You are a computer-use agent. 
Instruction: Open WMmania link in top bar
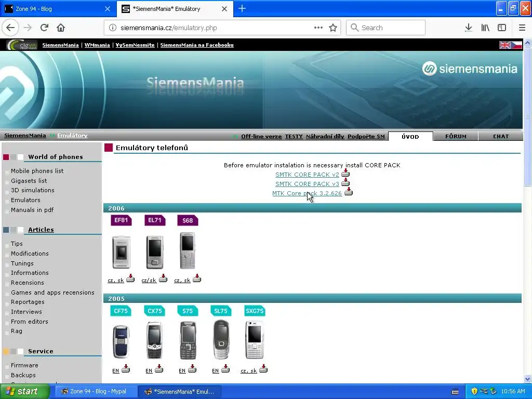coord(97,45)
